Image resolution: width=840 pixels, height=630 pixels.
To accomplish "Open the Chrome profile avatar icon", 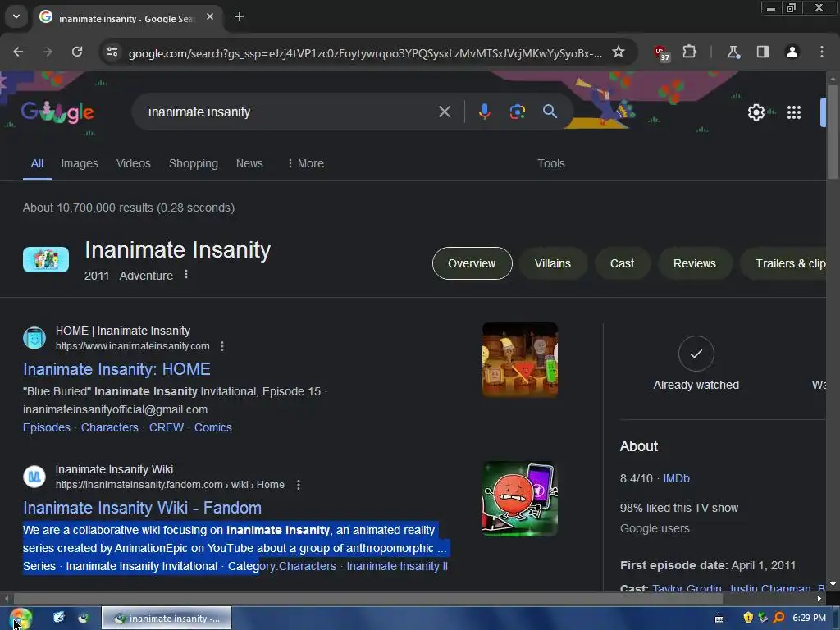I will [792, 52].
